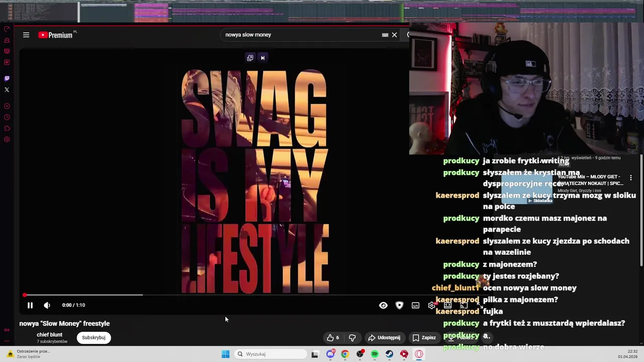Click the video frame showing SWAG IS MY LIFESTYLE
The height and width of the screenshot is (362, 644).
coord(255,181)
